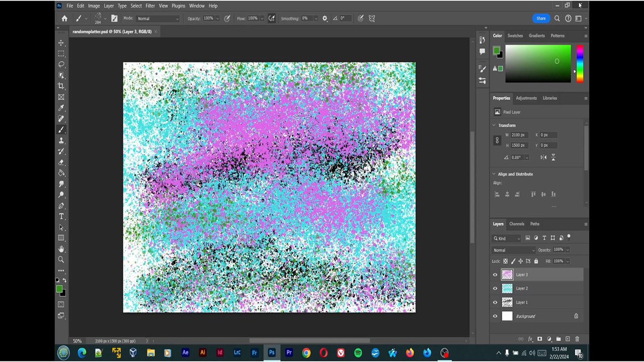Open the brush Mode dropdown
Image resolution: width=644 pixels, height=362 pixels.
(157, 19)
